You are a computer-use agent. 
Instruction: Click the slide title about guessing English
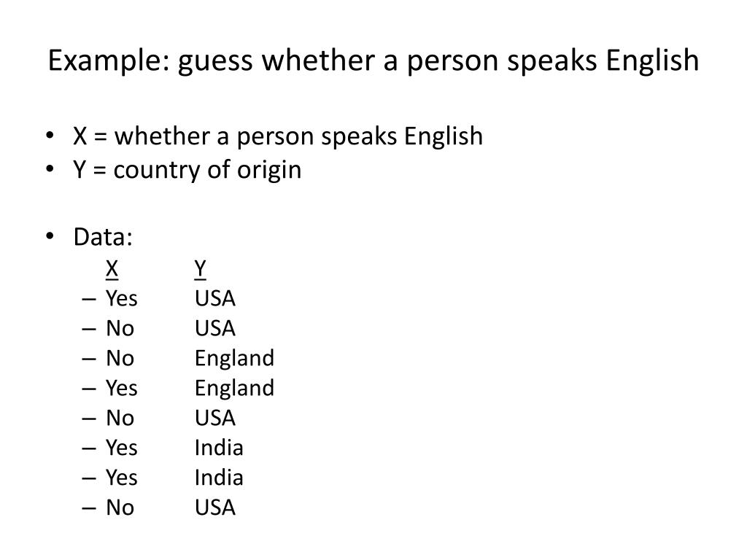tap(373, 61)
